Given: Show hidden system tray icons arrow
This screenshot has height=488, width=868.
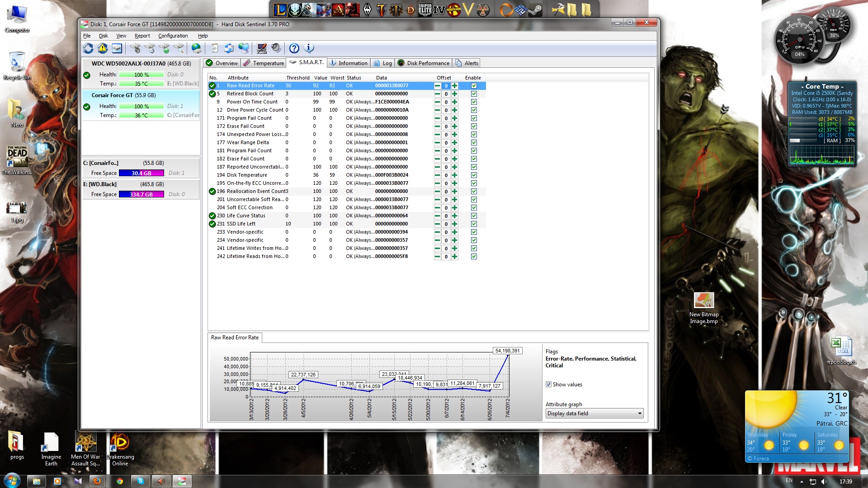Looking at the screenshot, I should pos(802,482).
